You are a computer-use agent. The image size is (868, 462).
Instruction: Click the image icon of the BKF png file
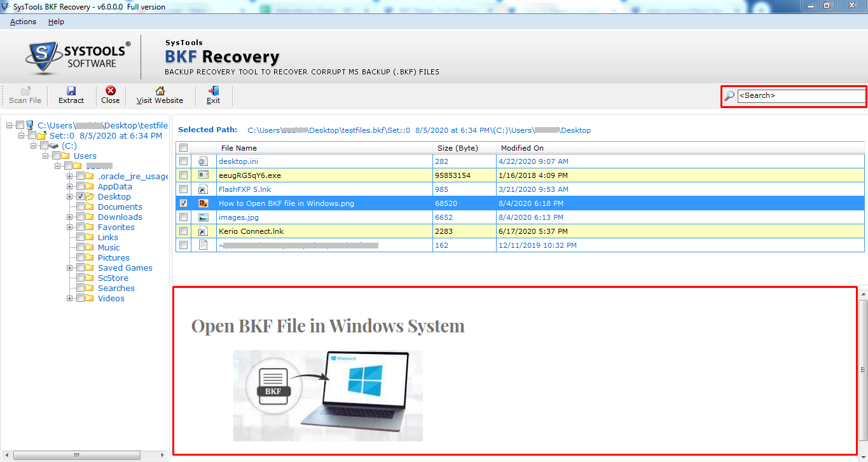(203, 203)
